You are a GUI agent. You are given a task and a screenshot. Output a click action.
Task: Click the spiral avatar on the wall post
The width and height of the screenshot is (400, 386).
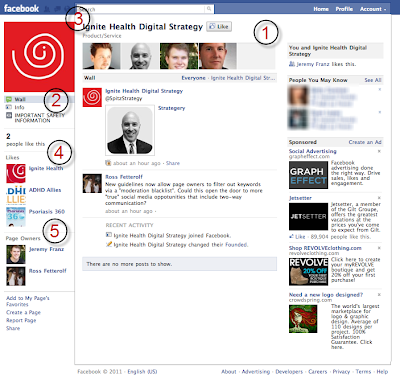[92, 97]
